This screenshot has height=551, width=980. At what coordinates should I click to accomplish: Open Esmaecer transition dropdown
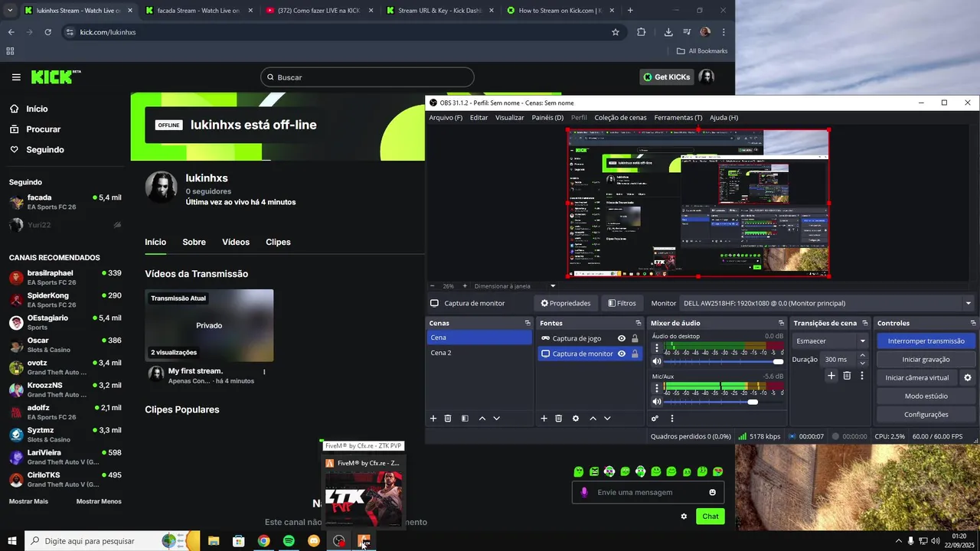830,341
